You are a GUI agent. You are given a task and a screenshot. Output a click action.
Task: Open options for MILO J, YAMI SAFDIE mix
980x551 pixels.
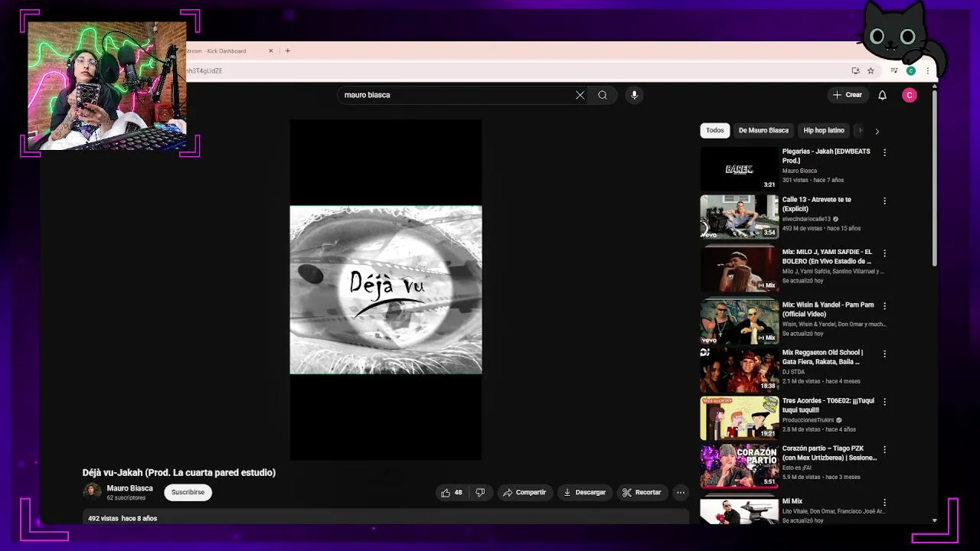[x=884, y=253]
